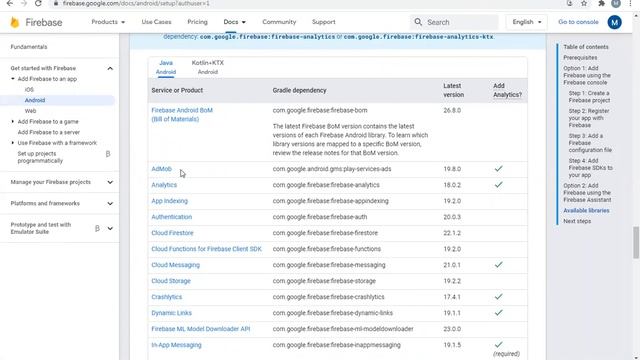The height and width of the screenshot is (360, 640).
Task: Click the page vertical scrollbar thumb
Action: (x=636, y=242)
